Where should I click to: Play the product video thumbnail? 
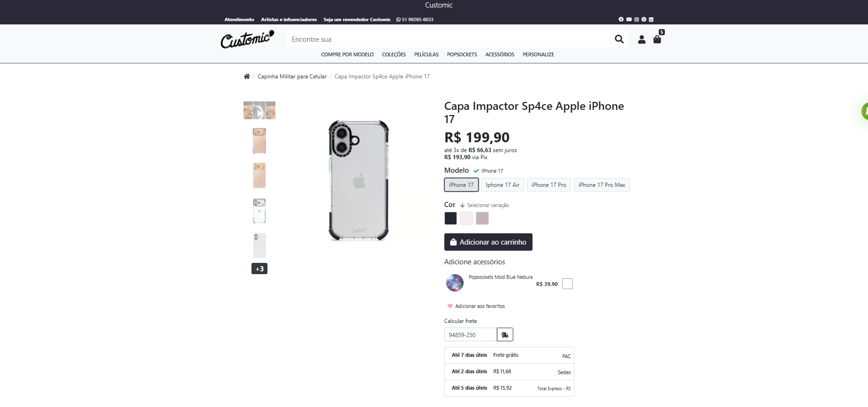coord(259,110)
